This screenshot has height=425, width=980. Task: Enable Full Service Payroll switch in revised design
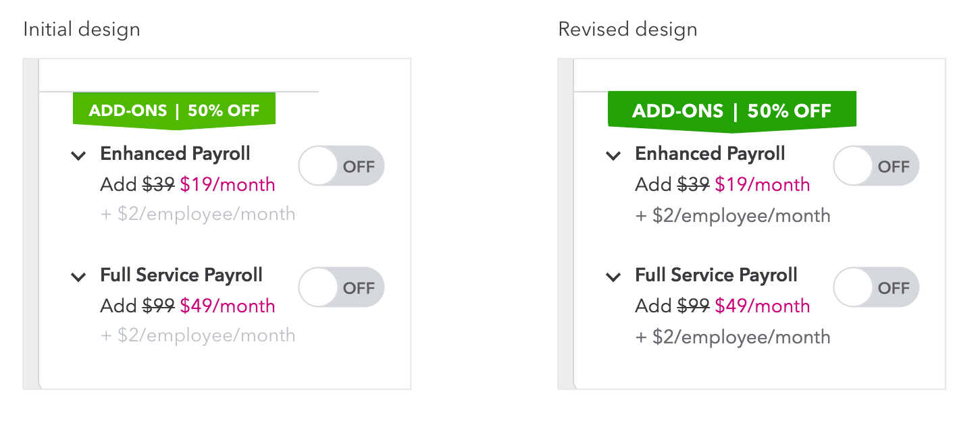point(876,287)
